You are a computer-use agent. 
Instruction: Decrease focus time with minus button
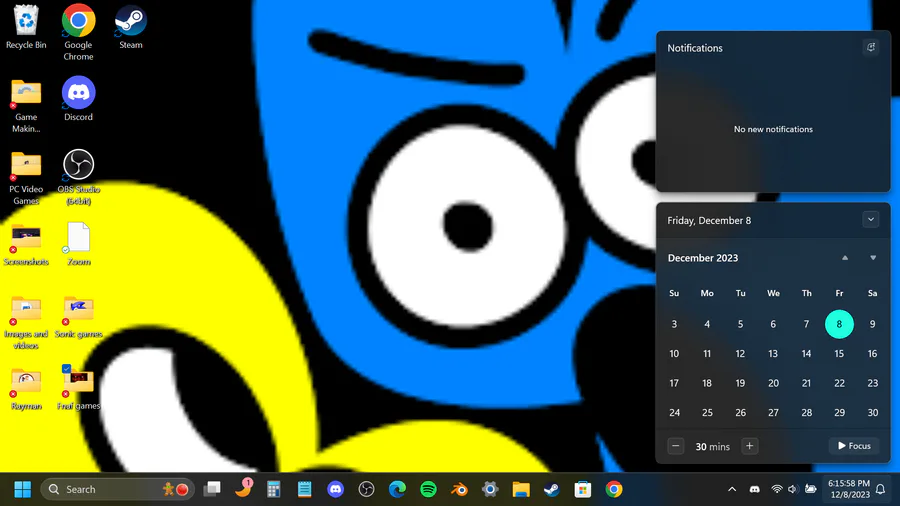coord(676,446)
